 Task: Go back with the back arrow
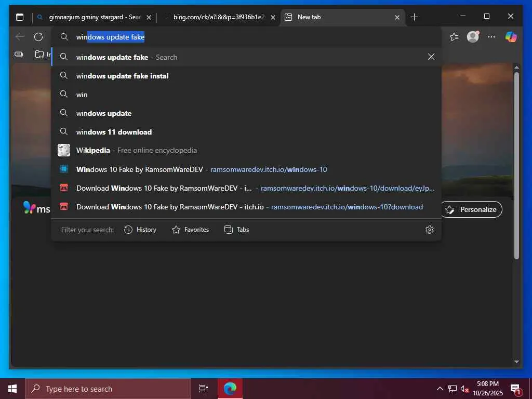[20, 37]
